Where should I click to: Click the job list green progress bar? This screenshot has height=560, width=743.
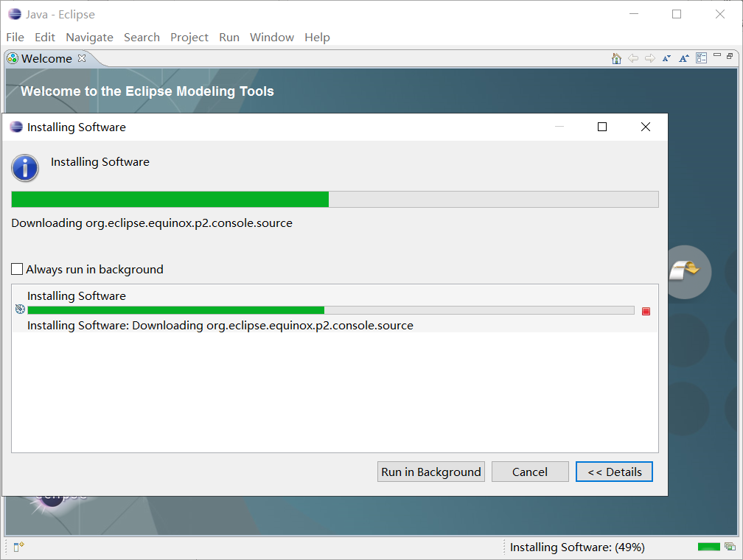coord(331,310)
